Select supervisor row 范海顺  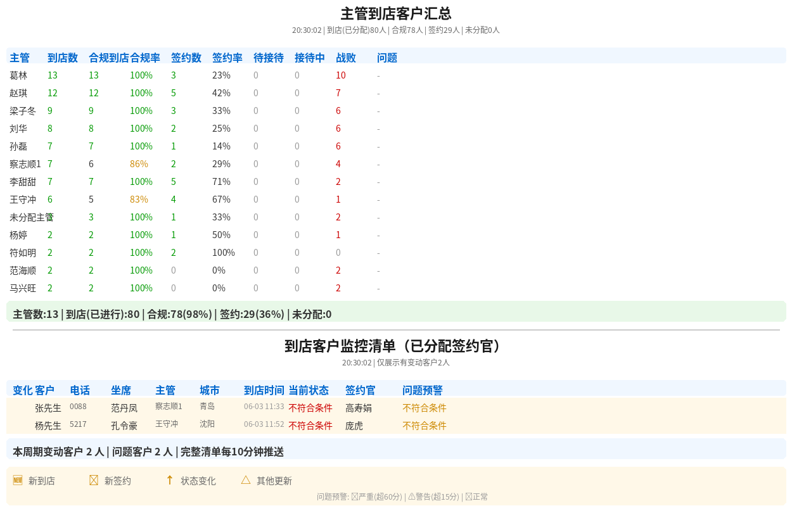pyautogui.click(x=396, y=270)
